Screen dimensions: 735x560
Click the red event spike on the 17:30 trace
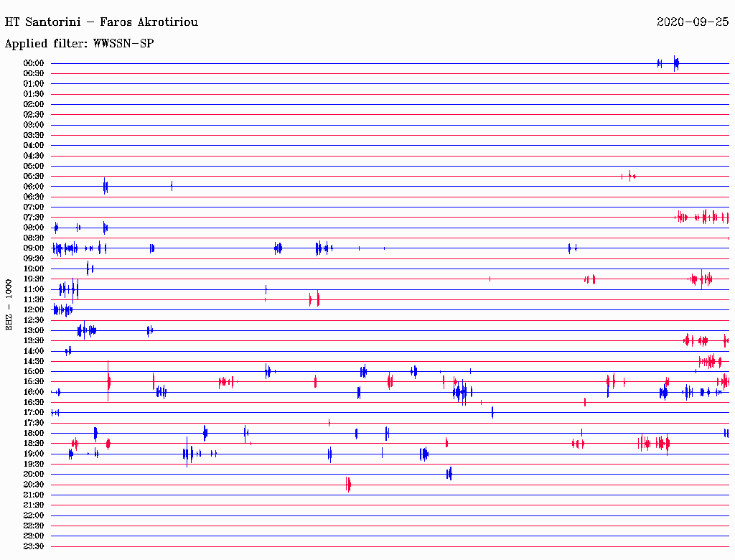[x=329, y=423]
